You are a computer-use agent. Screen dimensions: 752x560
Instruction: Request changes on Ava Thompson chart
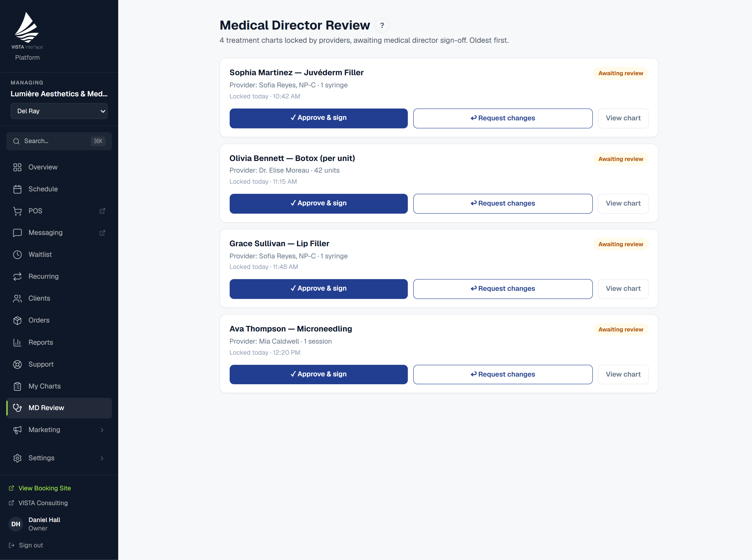(x=503, y=374)
